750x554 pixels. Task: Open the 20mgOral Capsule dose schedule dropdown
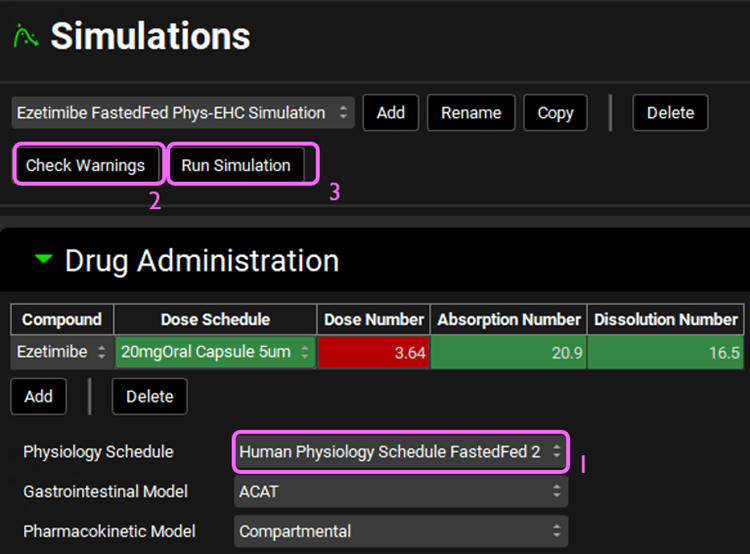(x=215, y=352)
